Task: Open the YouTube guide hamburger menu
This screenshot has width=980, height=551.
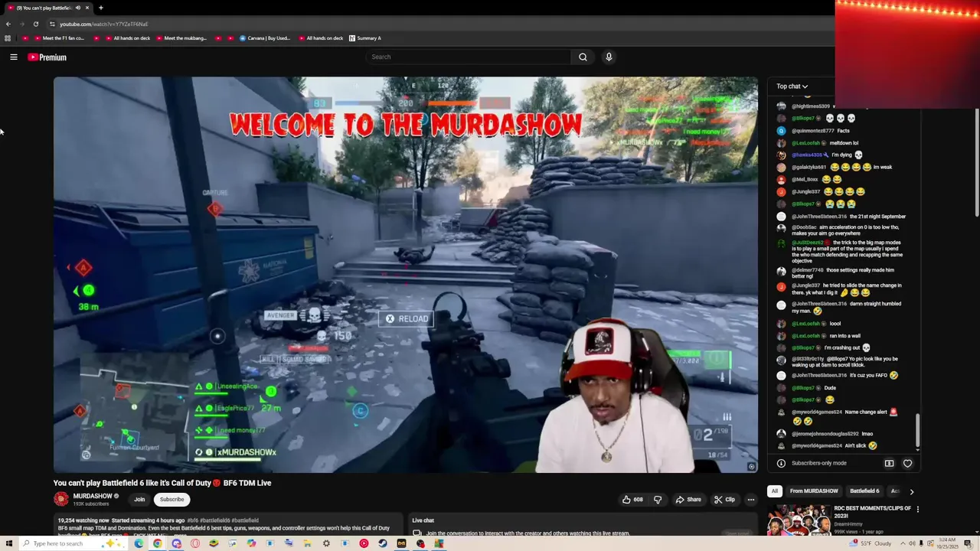Action: pos(14,57)
